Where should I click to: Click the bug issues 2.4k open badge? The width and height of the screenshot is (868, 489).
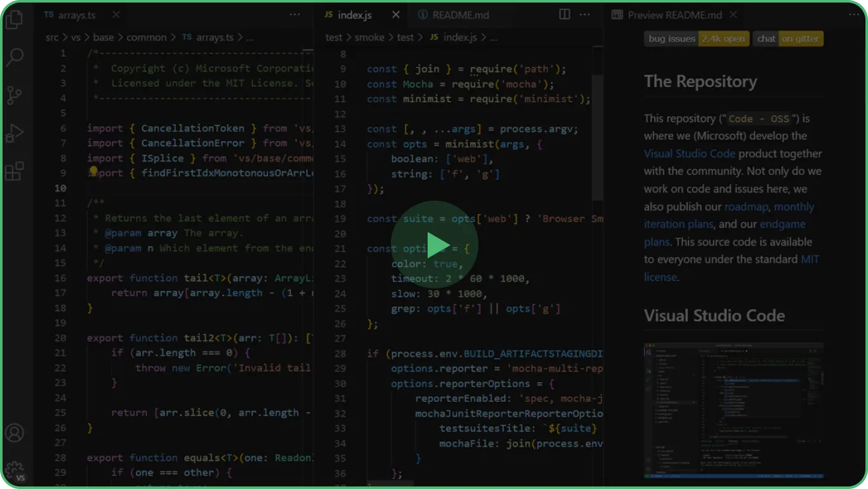pyautogui.click(x=697, y=39)
